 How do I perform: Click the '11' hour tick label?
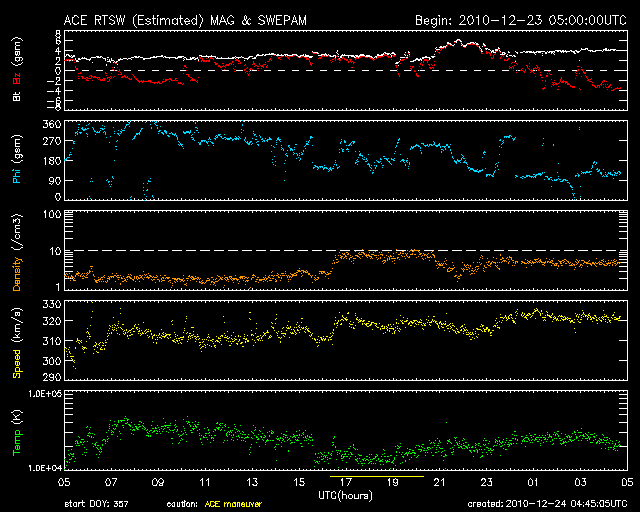(205, 483)
